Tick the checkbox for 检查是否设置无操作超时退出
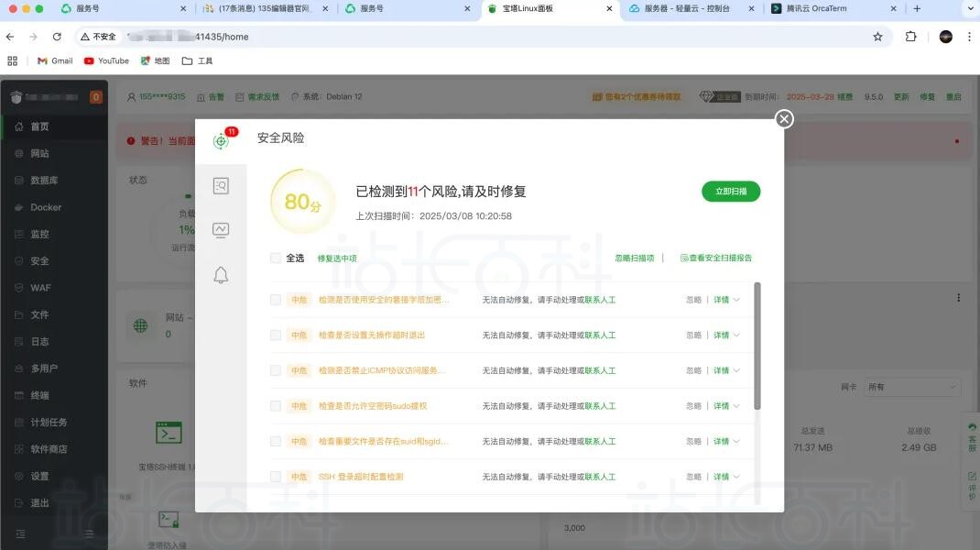The height and width of the screenshot is (550, 980). tap(276, 335)
